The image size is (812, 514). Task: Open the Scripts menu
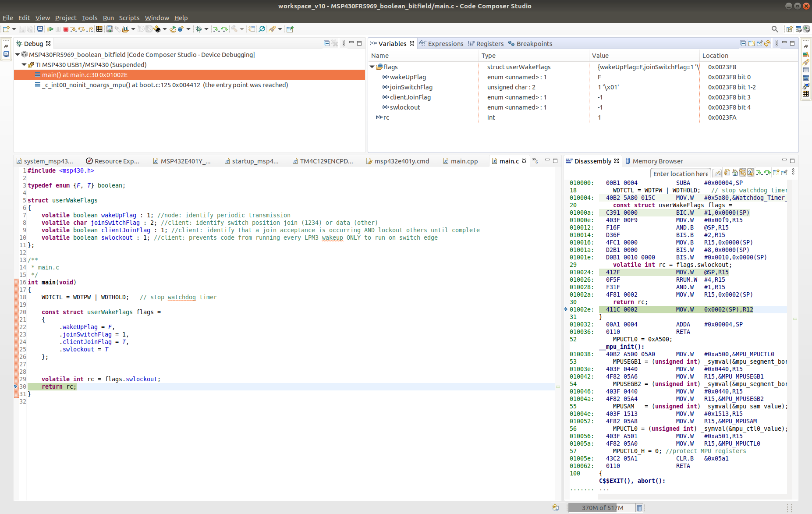pos(129,18)
